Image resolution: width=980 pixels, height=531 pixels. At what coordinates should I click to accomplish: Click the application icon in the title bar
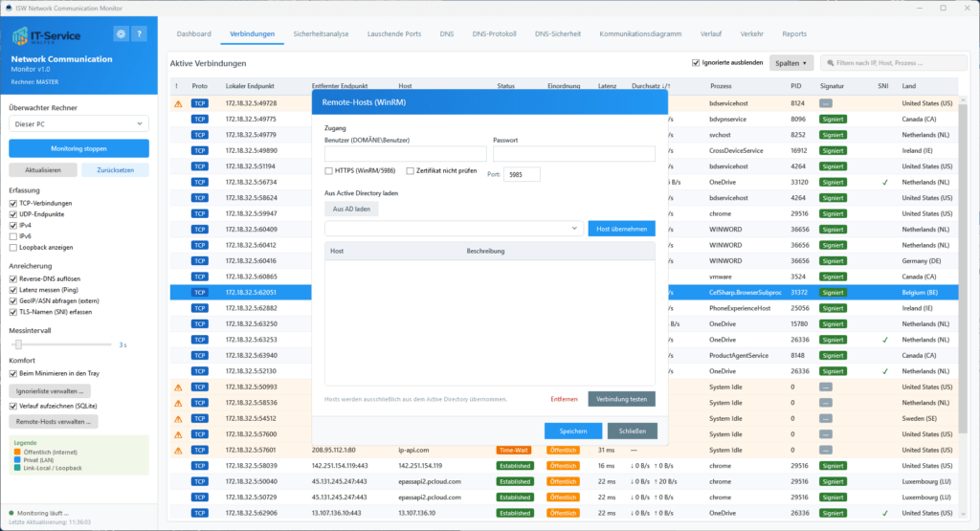pos(9,8)
